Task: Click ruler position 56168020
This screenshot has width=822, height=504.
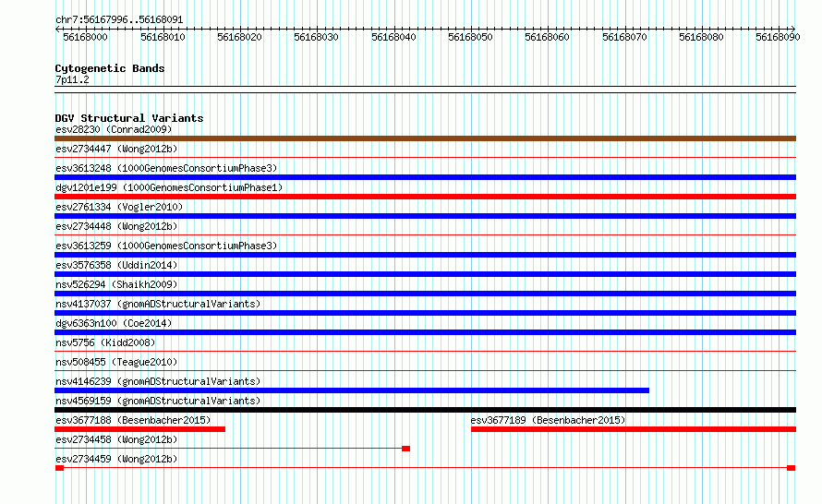Action: (239, 37)
